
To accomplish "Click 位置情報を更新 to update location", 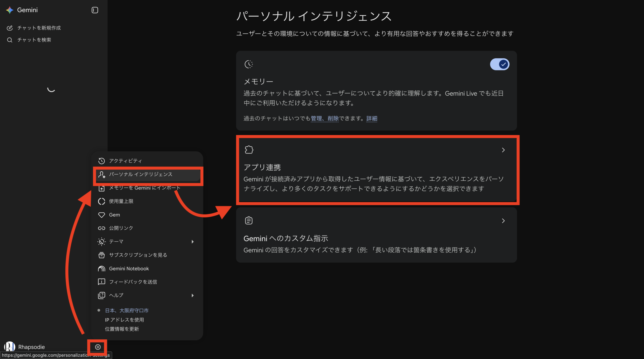I will tap(122, 329).
